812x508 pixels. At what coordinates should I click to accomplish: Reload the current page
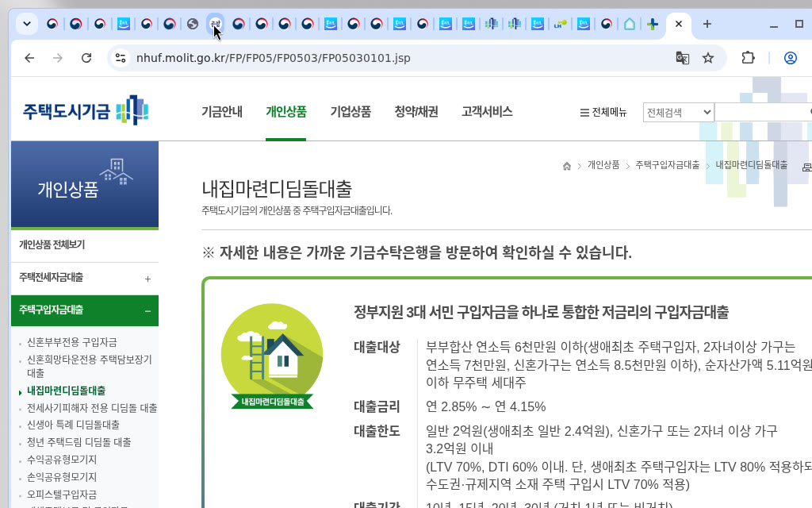pos(86,58)
